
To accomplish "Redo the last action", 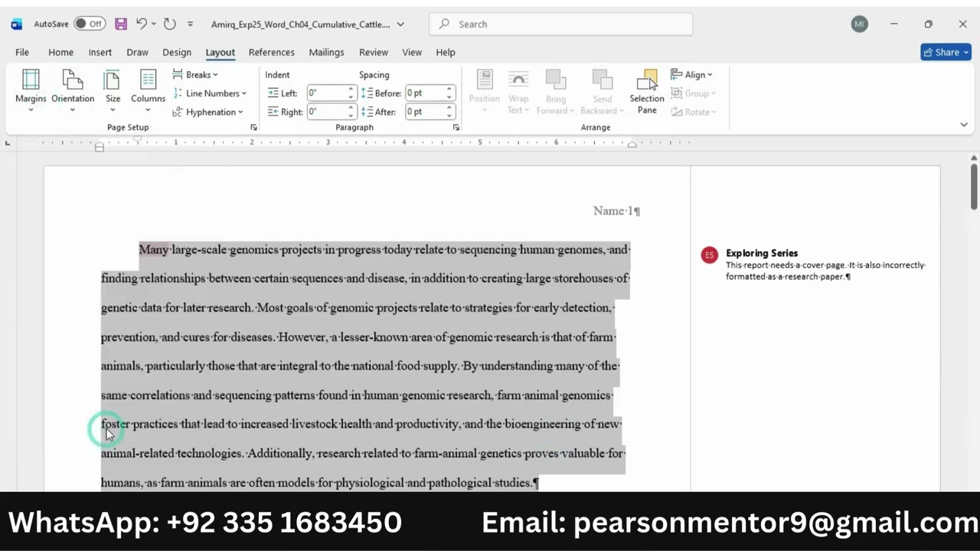I will pos(170,24).
